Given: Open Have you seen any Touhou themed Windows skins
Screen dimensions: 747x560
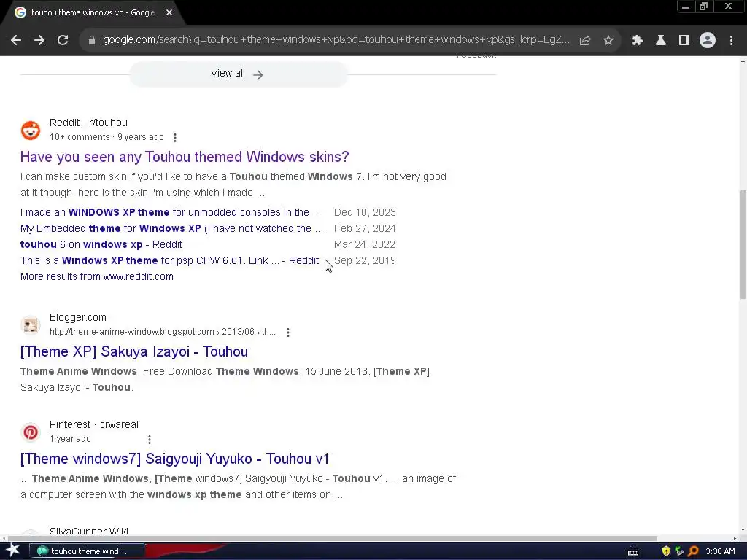Looking at the screenshot, I should pos(185,157).
